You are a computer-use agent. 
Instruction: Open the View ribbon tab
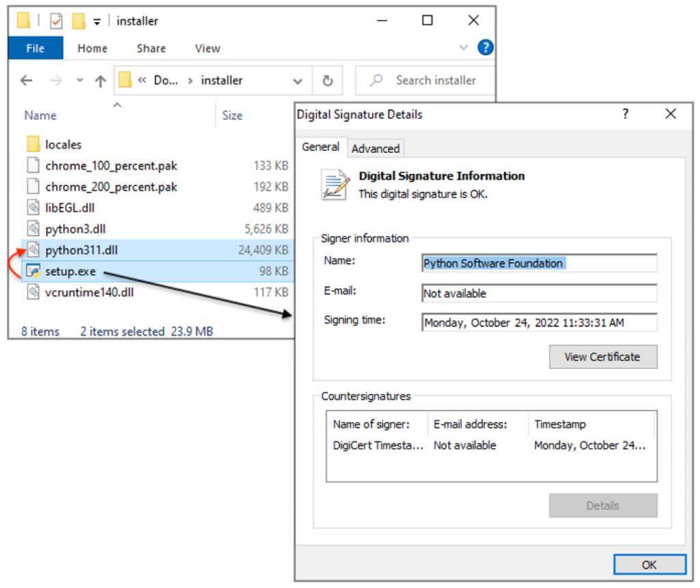pos(208,49)
